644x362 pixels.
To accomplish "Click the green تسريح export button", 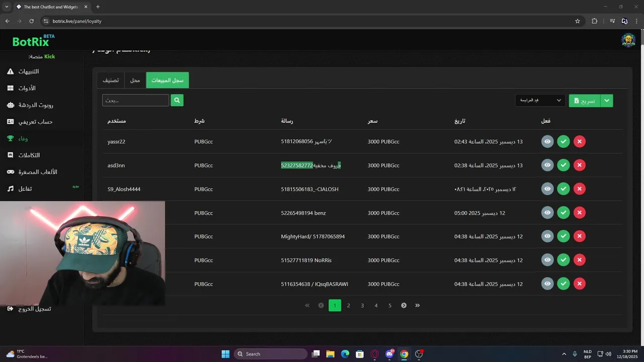I will tap(585, 101).
